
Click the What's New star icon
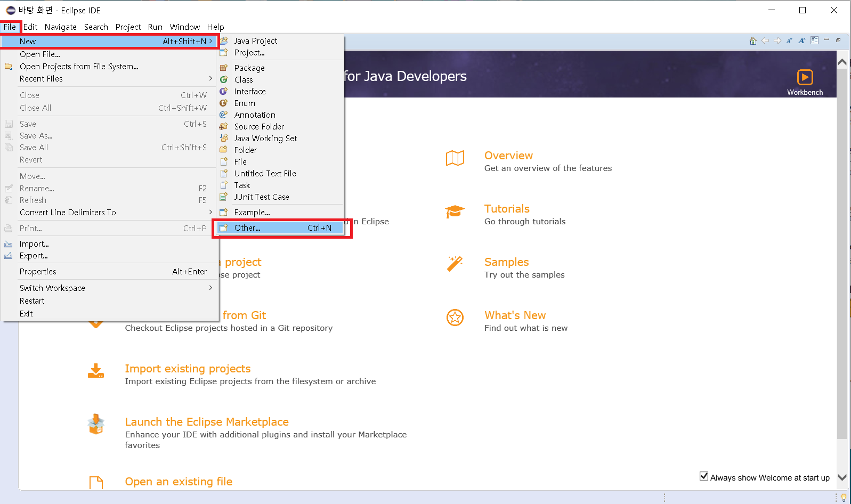tap(455, 318)
